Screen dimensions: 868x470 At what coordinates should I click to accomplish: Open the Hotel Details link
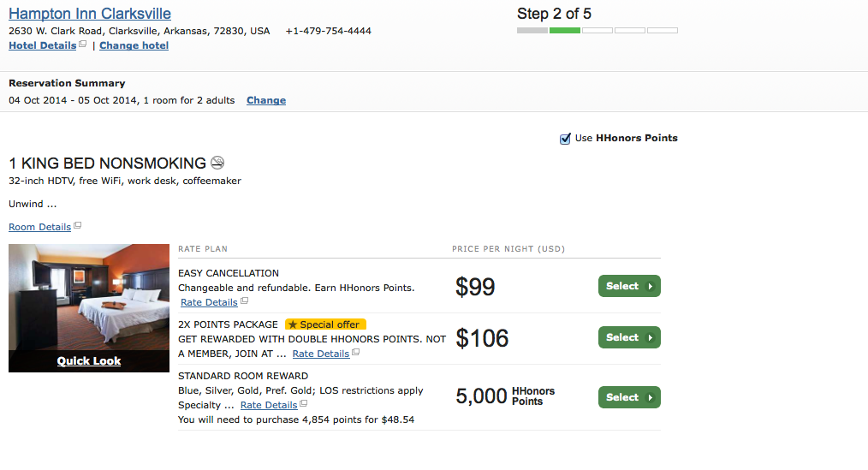43,45
